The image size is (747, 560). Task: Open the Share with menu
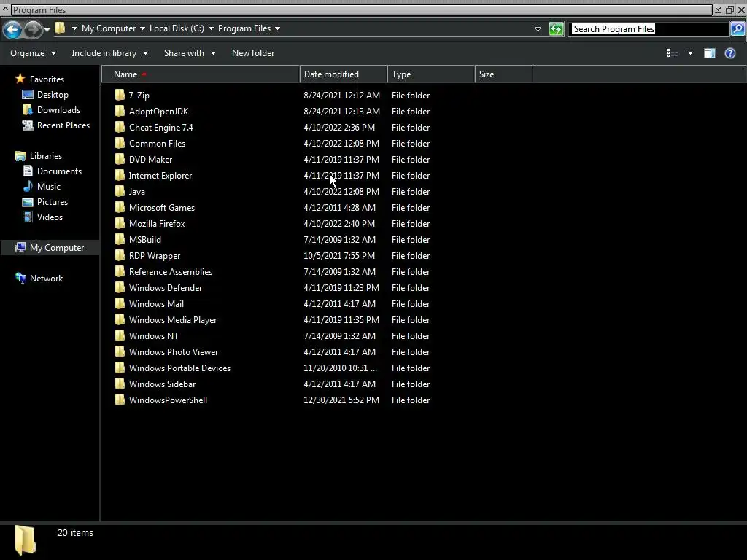tap(190, 53)
